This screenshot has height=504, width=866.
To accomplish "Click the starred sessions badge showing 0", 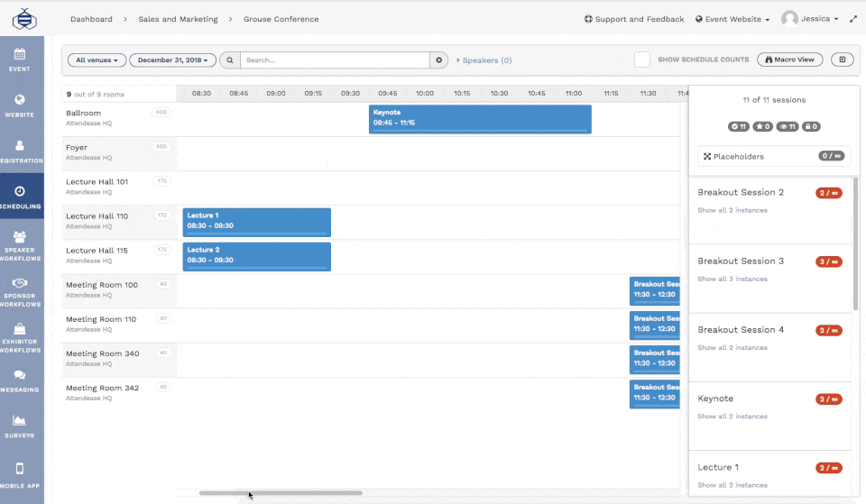I will (x=763, y=126).
